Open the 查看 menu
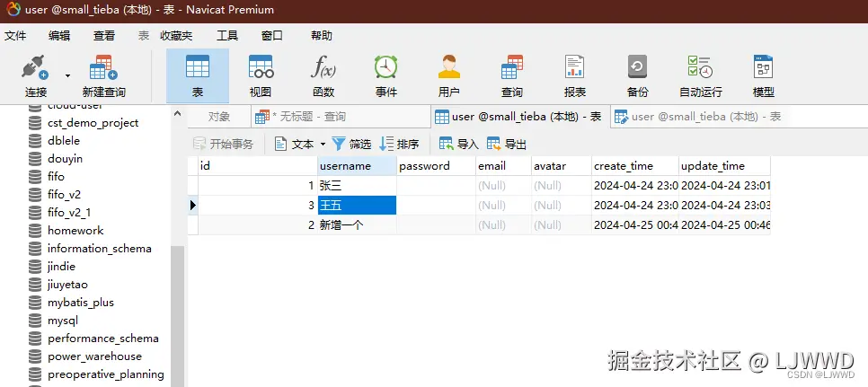This screenshot has width=868, height=387. (104, 36)
